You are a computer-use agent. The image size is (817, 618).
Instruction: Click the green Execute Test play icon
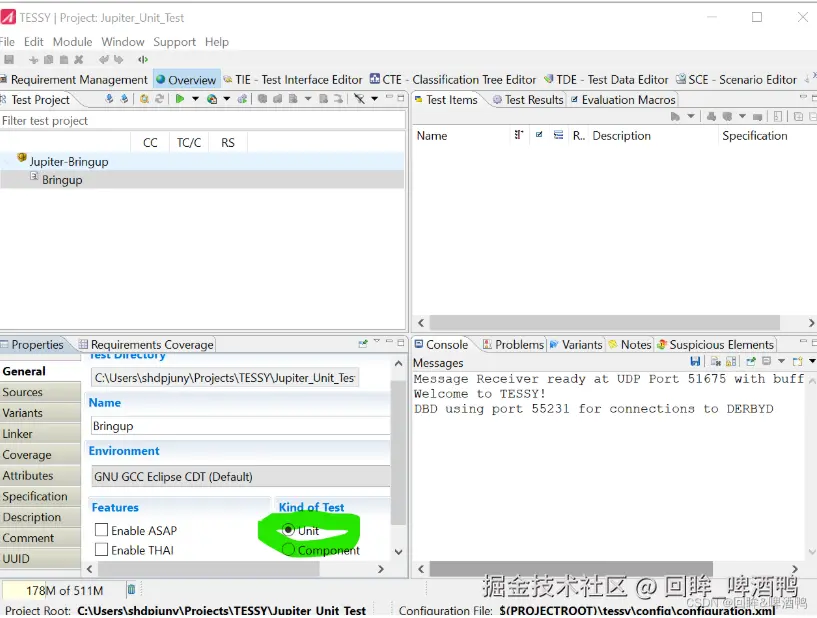point(180,98)
